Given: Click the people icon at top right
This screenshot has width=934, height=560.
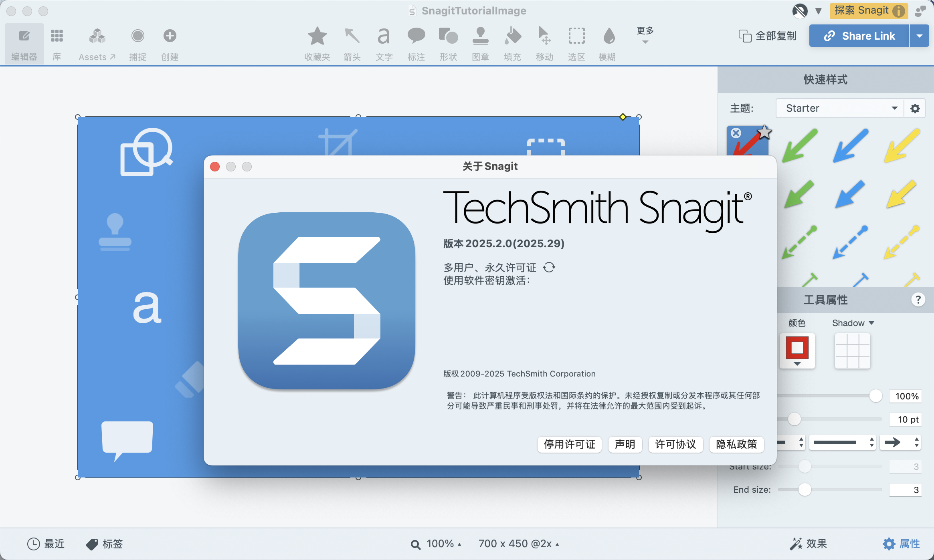Looking at the screenshot, I should [x=920, y=11].
